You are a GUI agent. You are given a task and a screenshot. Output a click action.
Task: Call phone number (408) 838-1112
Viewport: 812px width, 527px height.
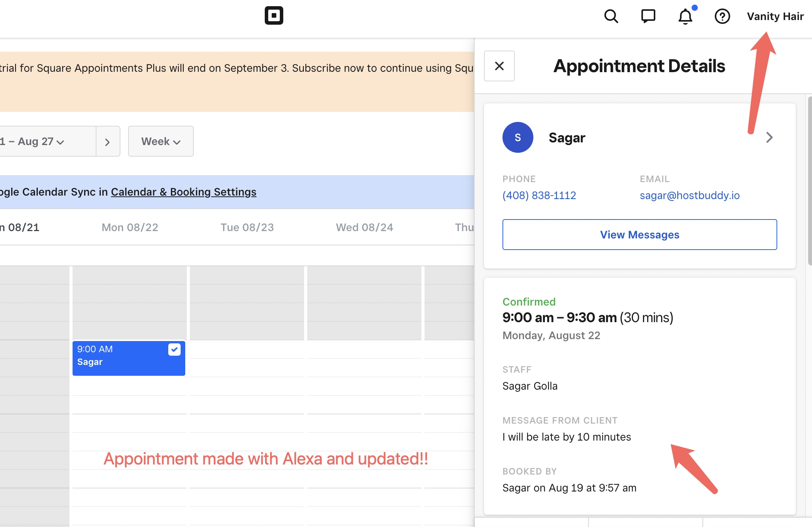[539, 195]
